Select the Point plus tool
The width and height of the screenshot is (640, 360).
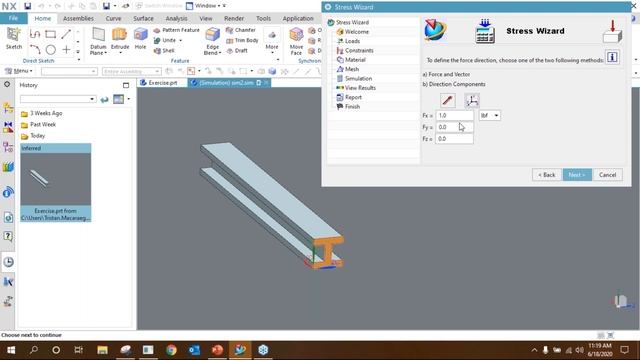point(66,50)
